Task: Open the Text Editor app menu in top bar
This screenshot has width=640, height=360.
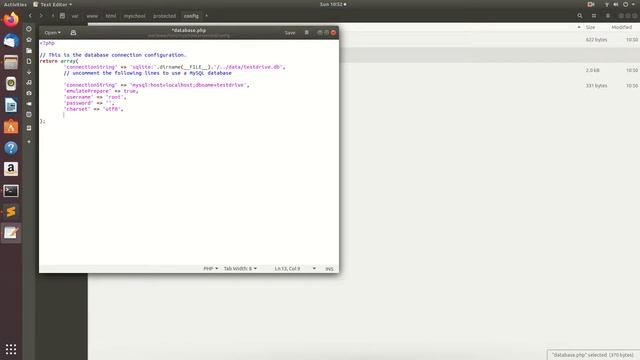Action: (x=53, y=4)
